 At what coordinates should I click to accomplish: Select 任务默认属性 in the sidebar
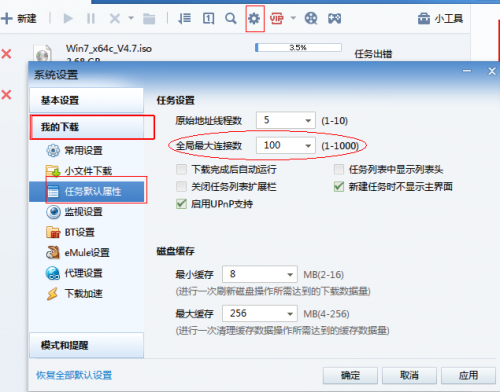click(87, 191)
